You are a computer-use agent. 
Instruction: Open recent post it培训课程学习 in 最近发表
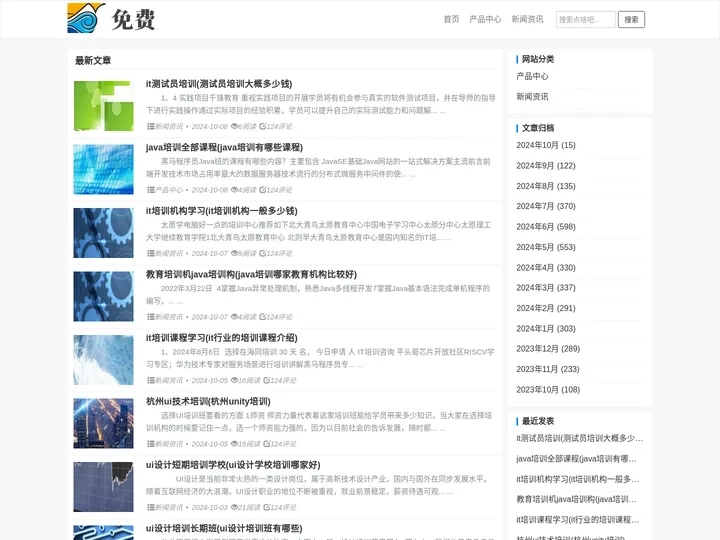pyautogui.click(x=577, y=520)
